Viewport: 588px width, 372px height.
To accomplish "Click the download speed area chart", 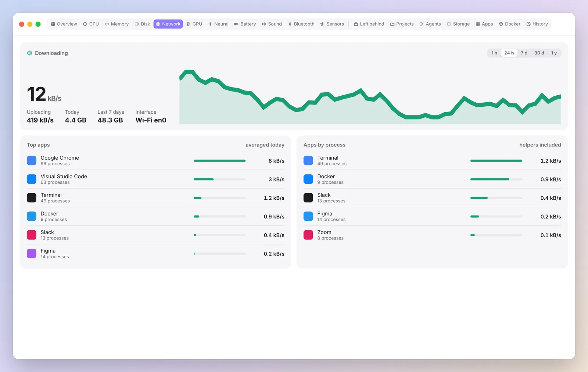I will pos(370,97).
